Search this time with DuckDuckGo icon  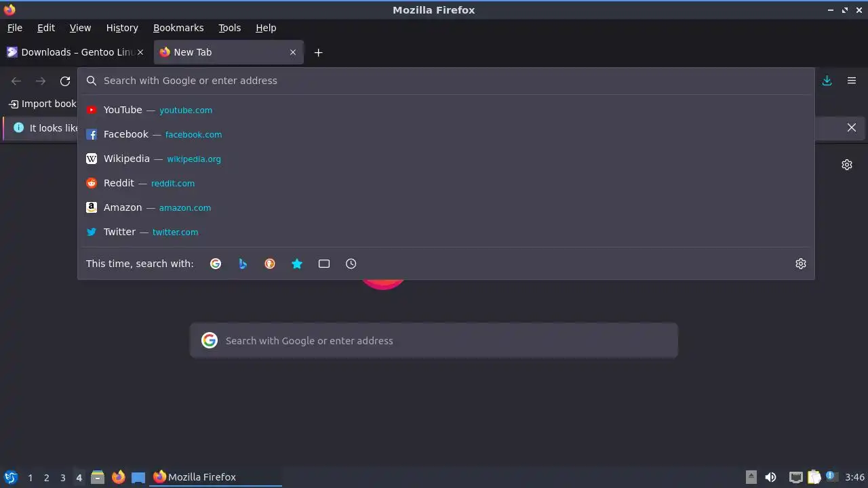pos(270,264)
